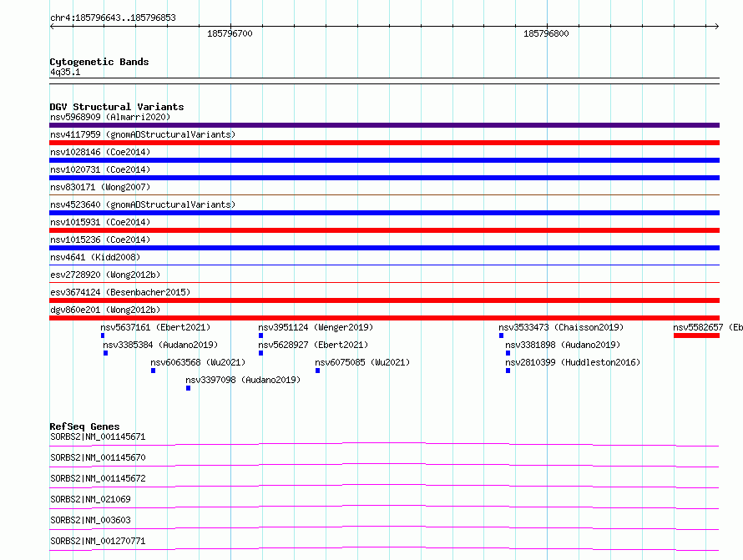Screen dimensions: 743x560
Task: Click the red dgv860e201 variant bar
Action: [x=384, y=318]
